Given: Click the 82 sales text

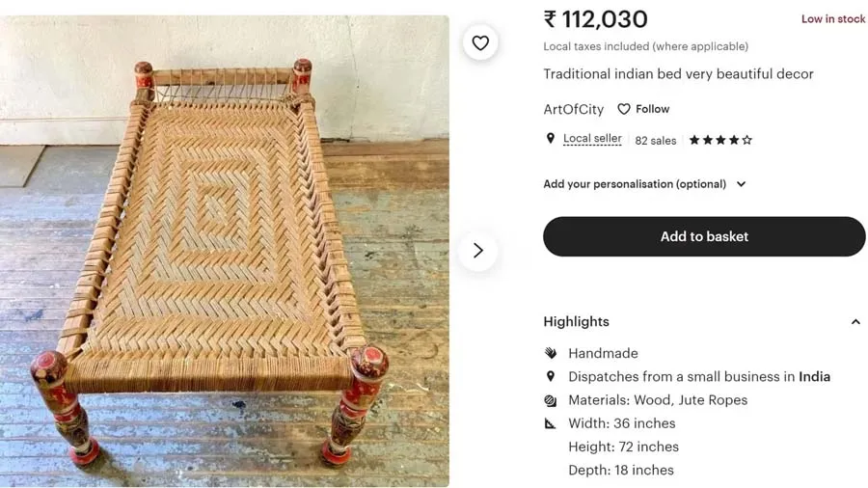Looking at the screenshot, I should (x=656, y=141).
